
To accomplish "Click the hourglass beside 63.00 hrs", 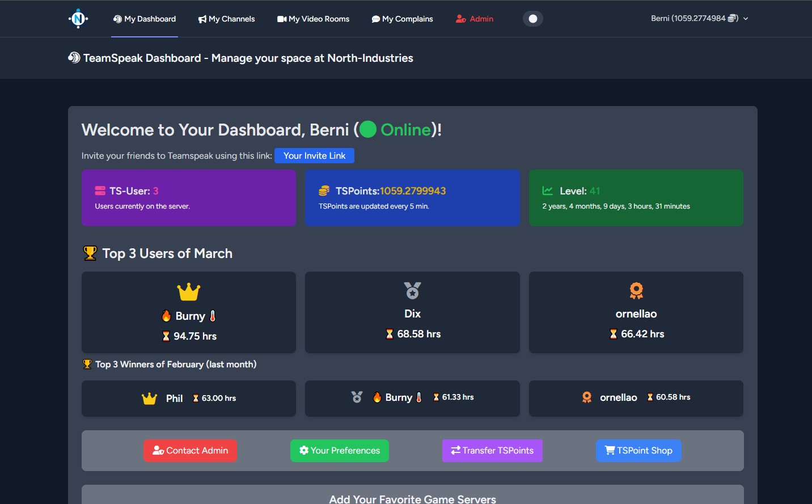I will pyautogui.click(x=196, y=398).
